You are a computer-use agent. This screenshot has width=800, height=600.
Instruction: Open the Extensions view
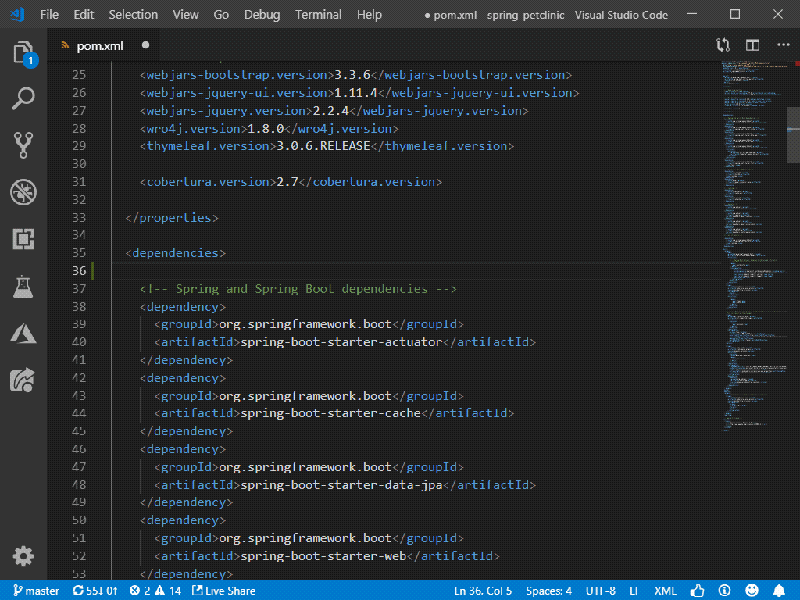pyautogui.click(x=22, y=239)
